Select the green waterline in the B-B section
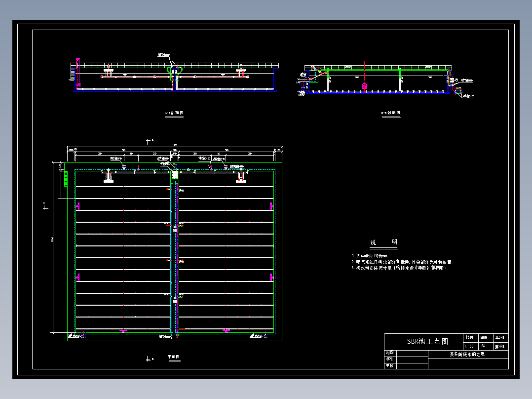 pyautogui.click(x=375, y=70)
